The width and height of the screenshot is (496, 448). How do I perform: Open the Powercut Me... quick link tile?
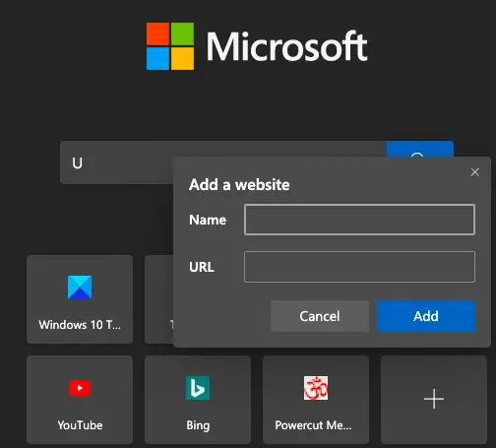point(316,400)
